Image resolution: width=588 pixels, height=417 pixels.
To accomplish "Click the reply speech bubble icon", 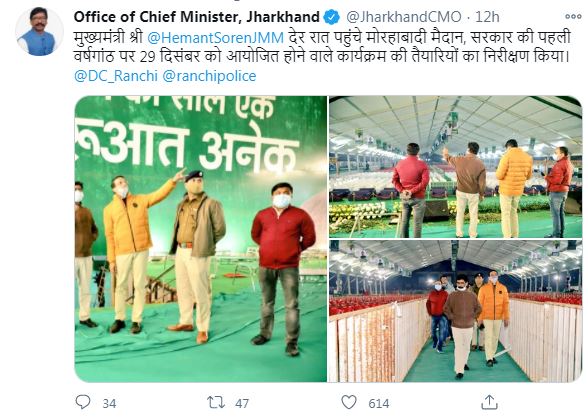I will (x=83, y=402).
